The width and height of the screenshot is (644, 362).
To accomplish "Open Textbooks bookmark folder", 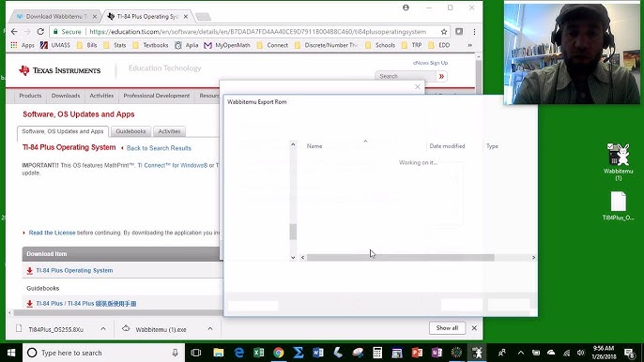I will pyautogui.click(x=150, y=45).
